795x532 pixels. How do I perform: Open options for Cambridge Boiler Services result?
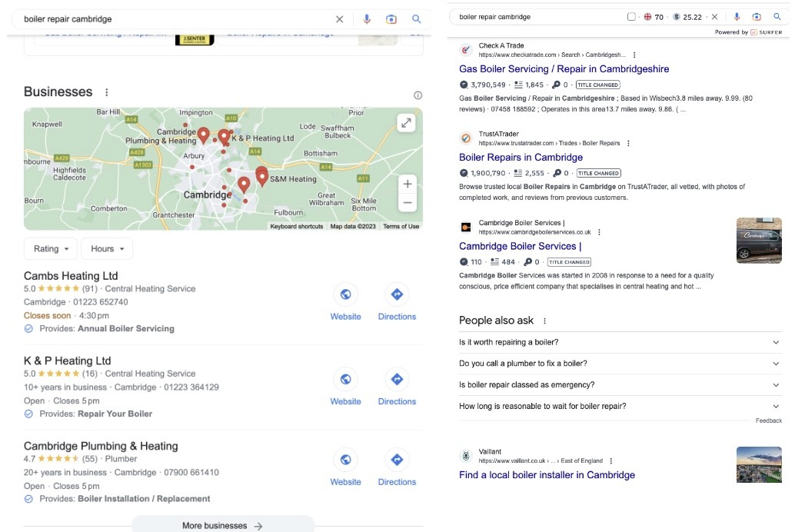coord(599,232)
